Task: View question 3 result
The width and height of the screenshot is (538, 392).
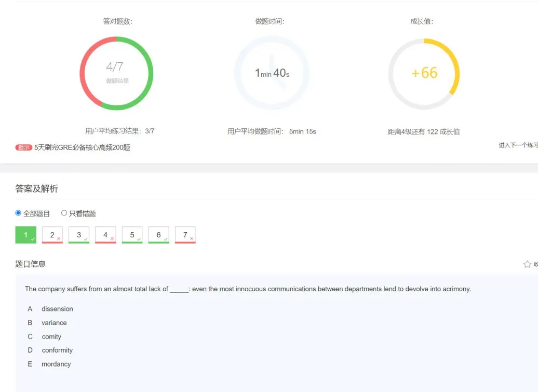Action: coord(79,235)
